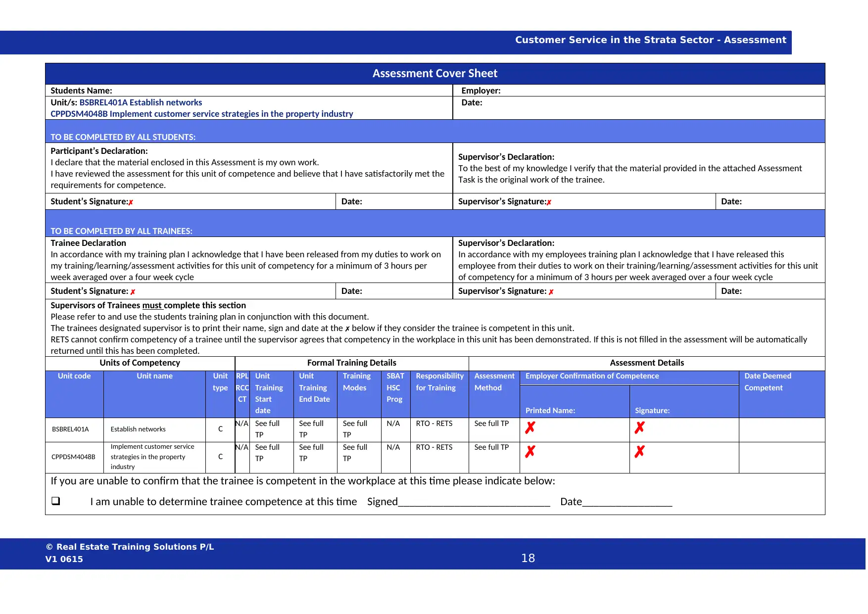This screenshot has width=868, height=614.
Task: Click the Trainee Declaration heading
Action: (88, 243)
